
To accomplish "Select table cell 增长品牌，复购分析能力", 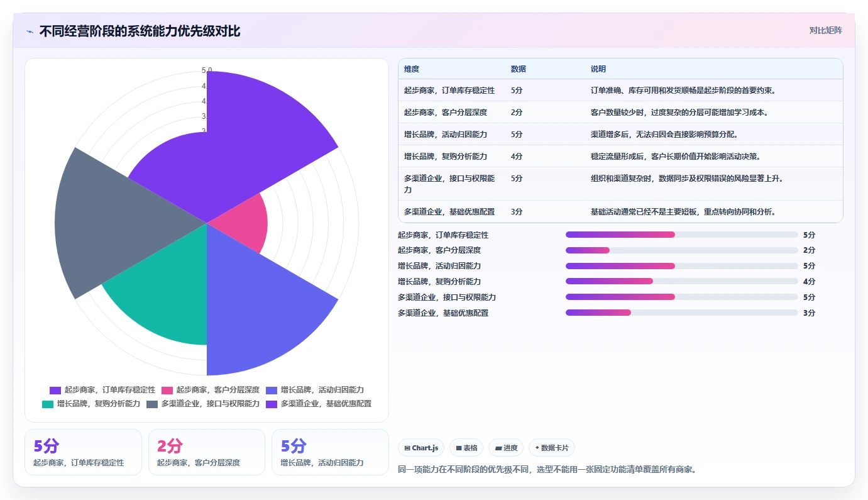I will [x=446, y=157].
